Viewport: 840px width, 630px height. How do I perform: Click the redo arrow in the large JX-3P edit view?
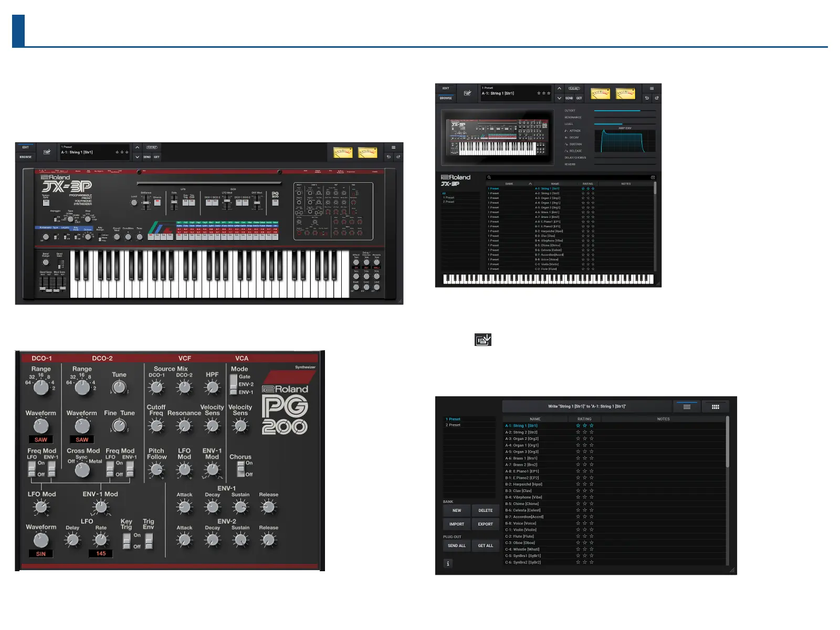(x=398, y=157)
